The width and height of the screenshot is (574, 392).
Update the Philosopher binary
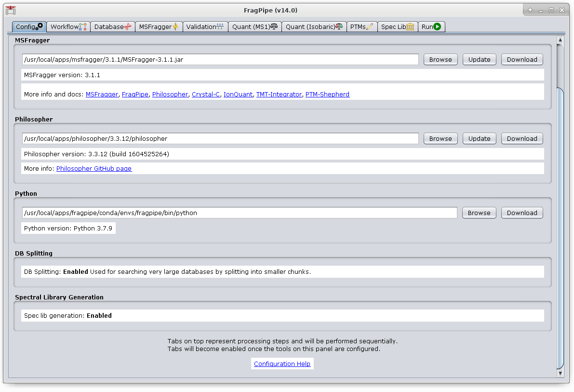(479, 138)
